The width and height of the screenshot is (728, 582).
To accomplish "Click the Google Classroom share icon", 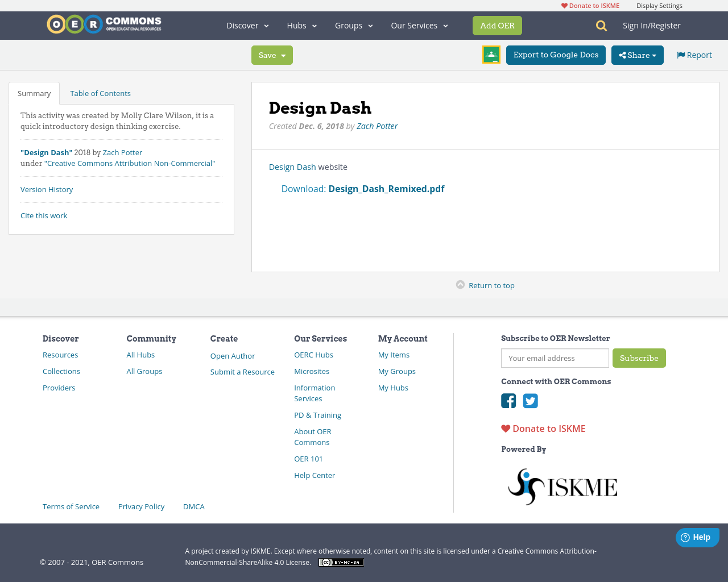I will (x=491, y=55).
